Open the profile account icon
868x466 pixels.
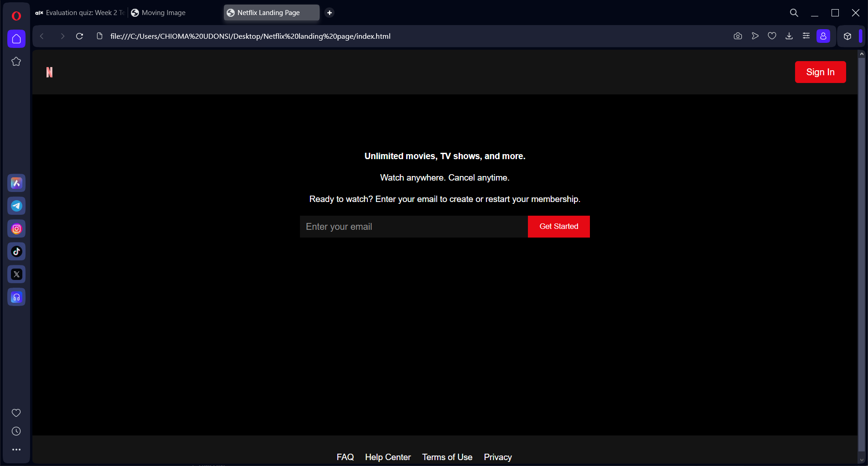(823, 36)
